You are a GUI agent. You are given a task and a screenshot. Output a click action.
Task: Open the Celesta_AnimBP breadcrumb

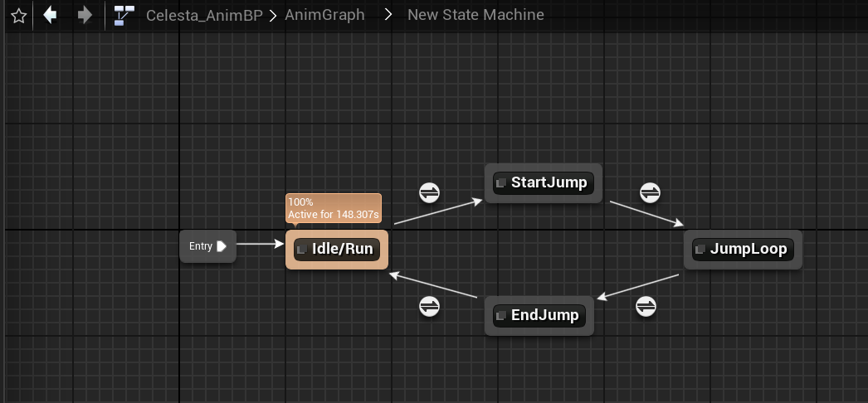click(204, 15)
